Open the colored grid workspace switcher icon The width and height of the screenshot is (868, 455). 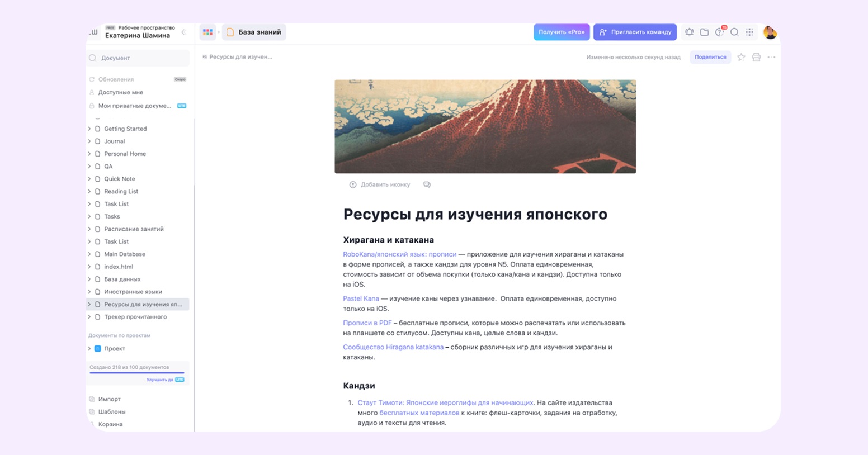pyautogui.click(x=207, y=32)
